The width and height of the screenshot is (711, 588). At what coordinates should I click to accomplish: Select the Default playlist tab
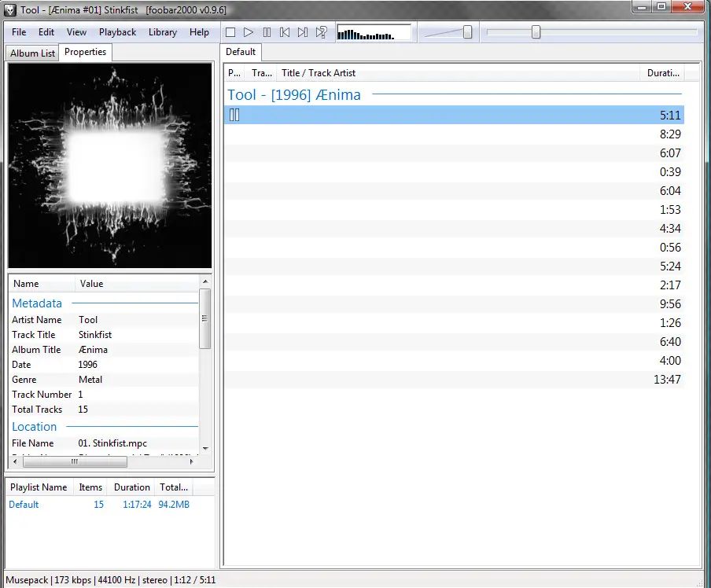click(x=241, y=52)
